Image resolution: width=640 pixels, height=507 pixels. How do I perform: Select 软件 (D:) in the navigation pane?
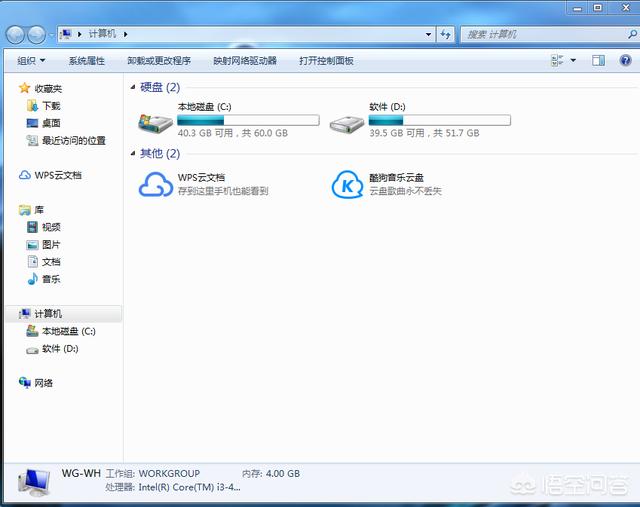tap(60, 349)
